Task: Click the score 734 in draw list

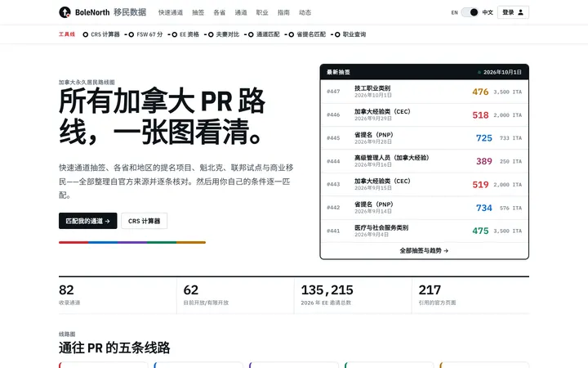Action: (x=484, y=208)
